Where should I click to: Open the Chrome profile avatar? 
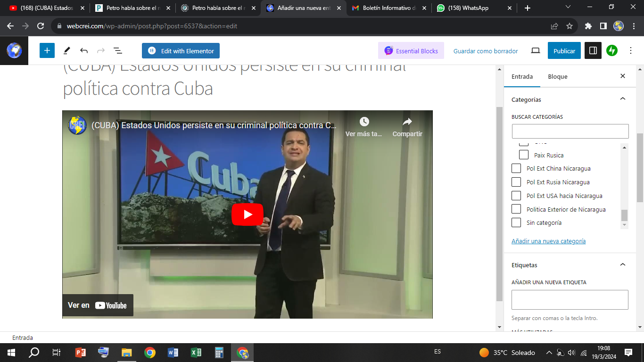click(619, 26)
